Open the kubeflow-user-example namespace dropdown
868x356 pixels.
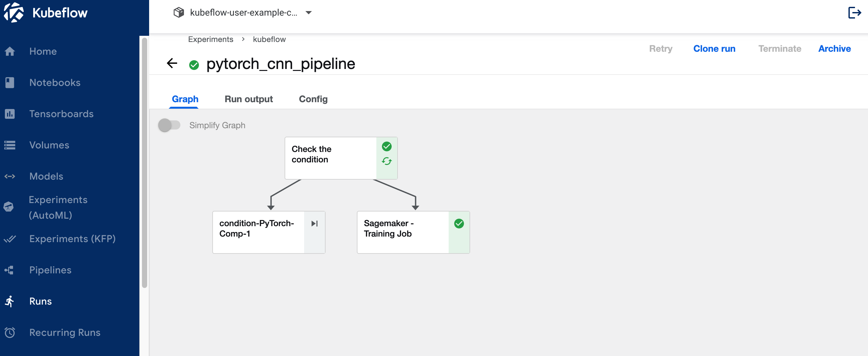[243, 13]
